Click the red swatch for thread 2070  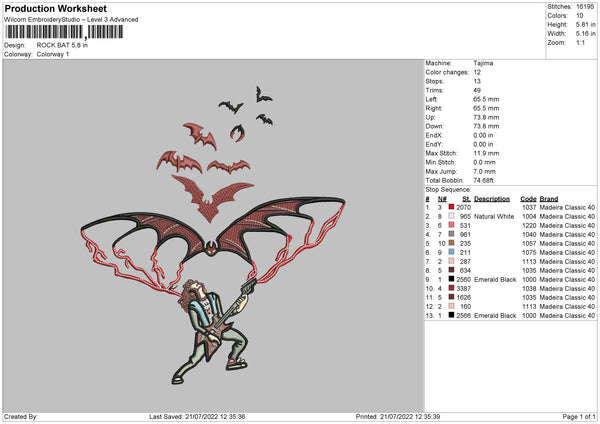[x=452, y=207]
